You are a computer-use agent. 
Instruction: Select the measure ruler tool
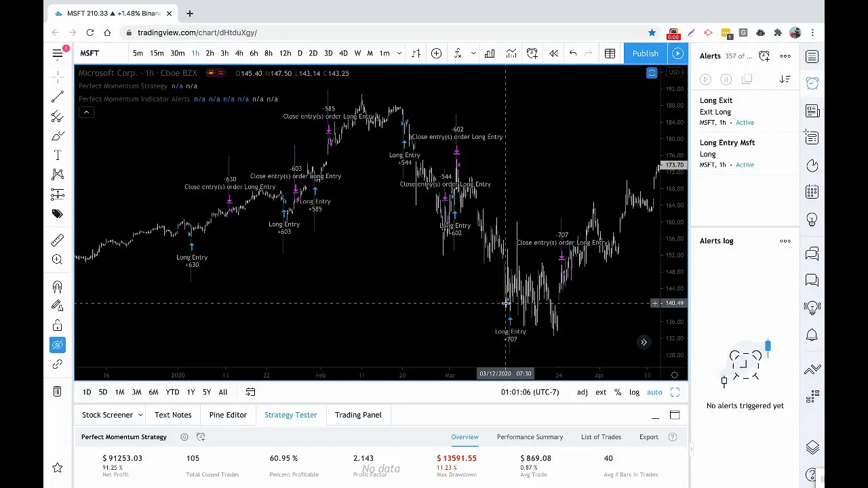click(x=58, y=240)
